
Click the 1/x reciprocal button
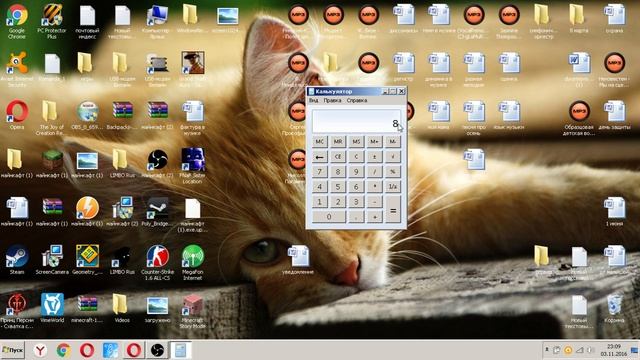[393, 187]
